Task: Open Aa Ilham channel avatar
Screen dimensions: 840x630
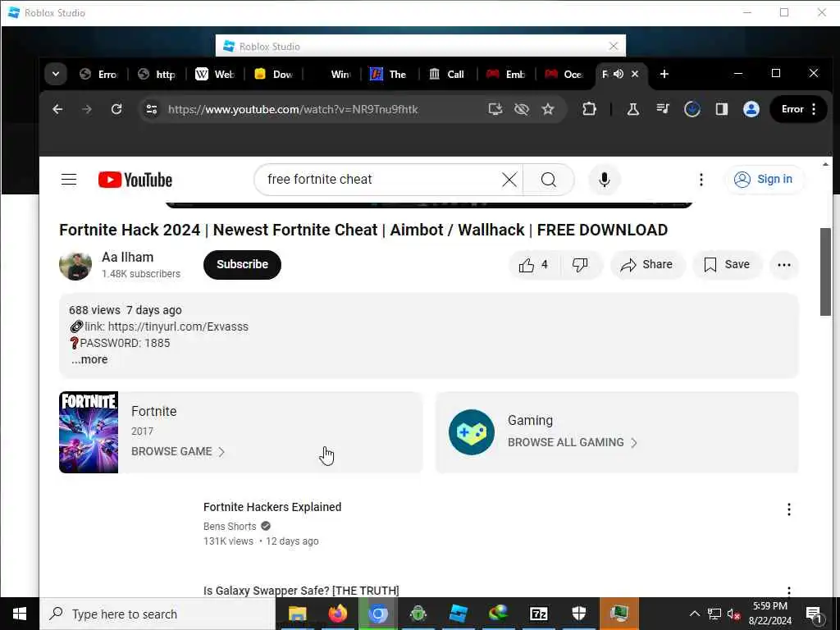Action: point(75,265)
